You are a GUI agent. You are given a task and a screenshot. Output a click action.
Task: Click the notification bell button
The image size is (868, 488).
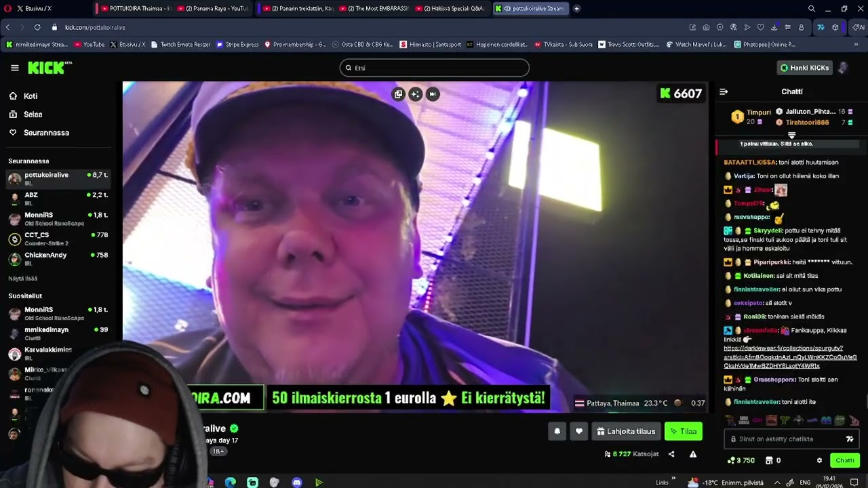pos(557,431)
